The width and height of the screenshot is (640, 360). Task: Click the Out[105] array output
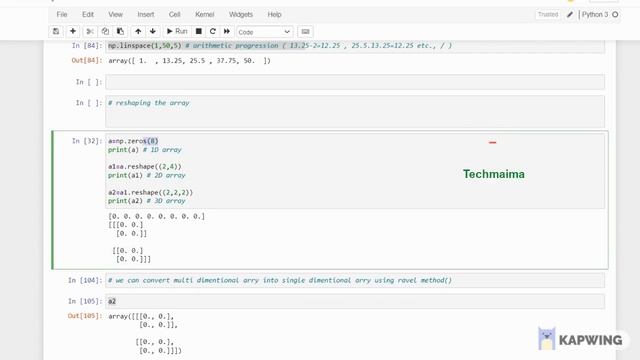click(145, 333)
